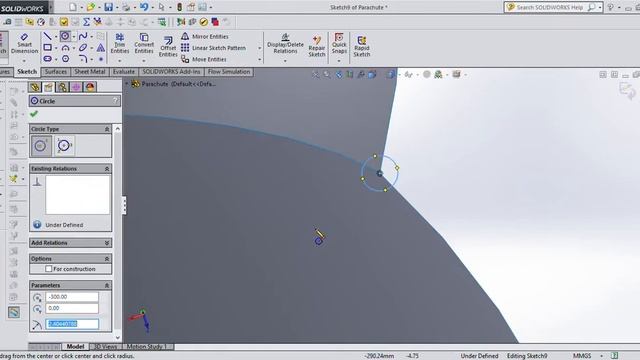Click the Save icon in title bar
The image size is (640, 360).
coord(109,7)
